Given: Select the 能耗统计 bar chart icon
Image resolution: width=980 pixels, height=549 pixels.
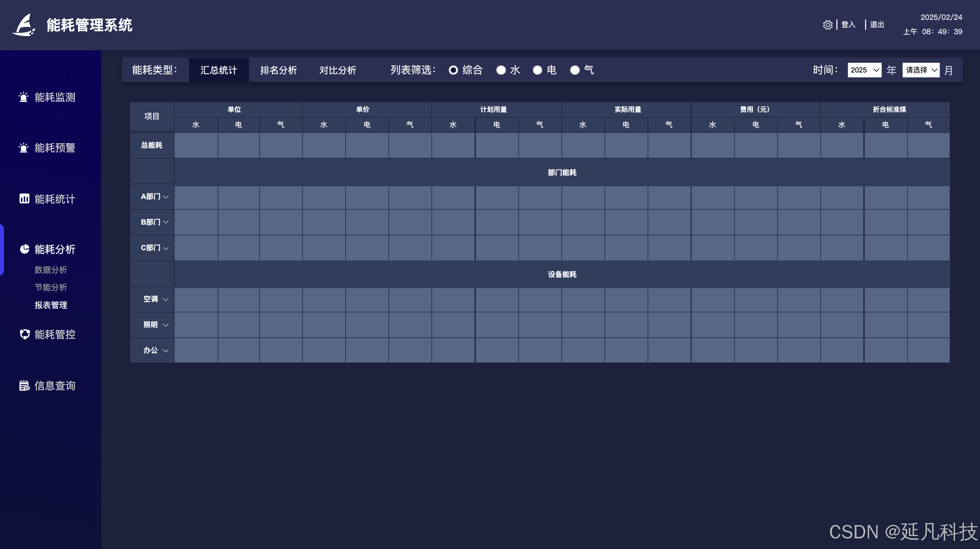Looking at the screenshot, I should tap(24, 199).
